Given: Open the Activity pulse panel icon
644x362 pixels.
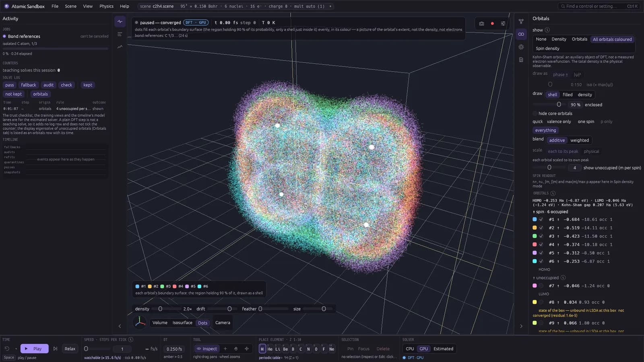Looking at the screenshot, I should [x=120, y=21].
